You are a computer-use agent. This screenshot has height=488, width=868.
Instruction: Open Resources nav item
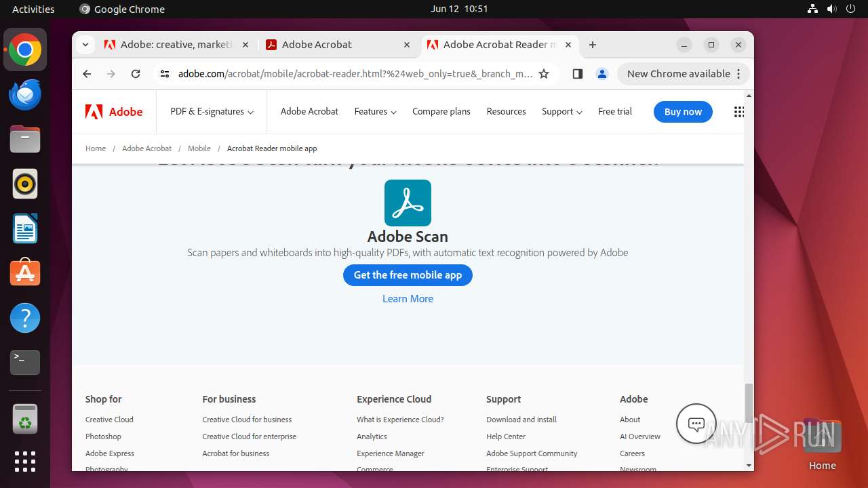[x=506, y=112]
